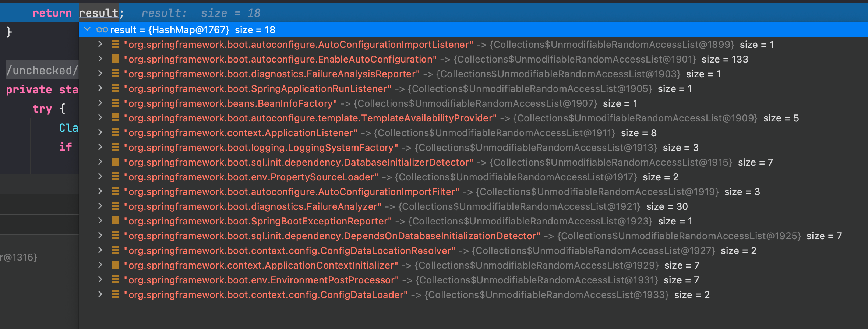Image resolution: width=868 pixels, height=329 pixels.
Task: Expand the EnvironmentPostProcessor entry
Action: point(100,280)
